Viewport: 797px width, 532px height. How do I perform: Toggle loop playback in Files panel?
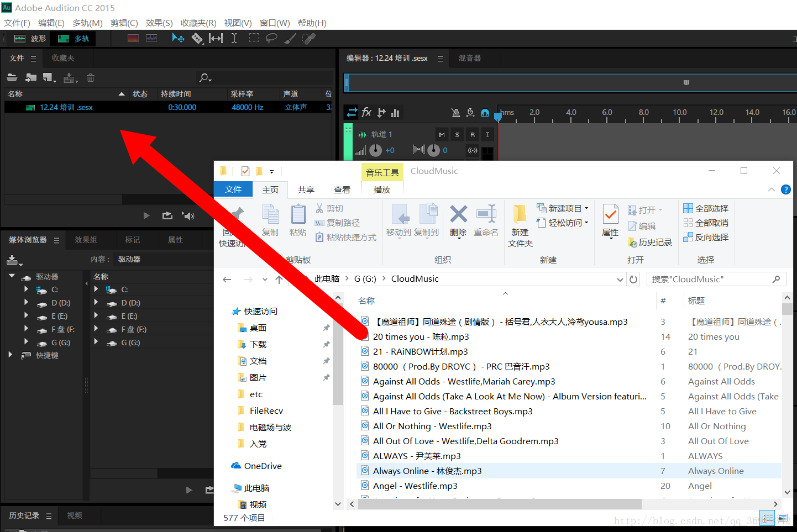(167, 215)
